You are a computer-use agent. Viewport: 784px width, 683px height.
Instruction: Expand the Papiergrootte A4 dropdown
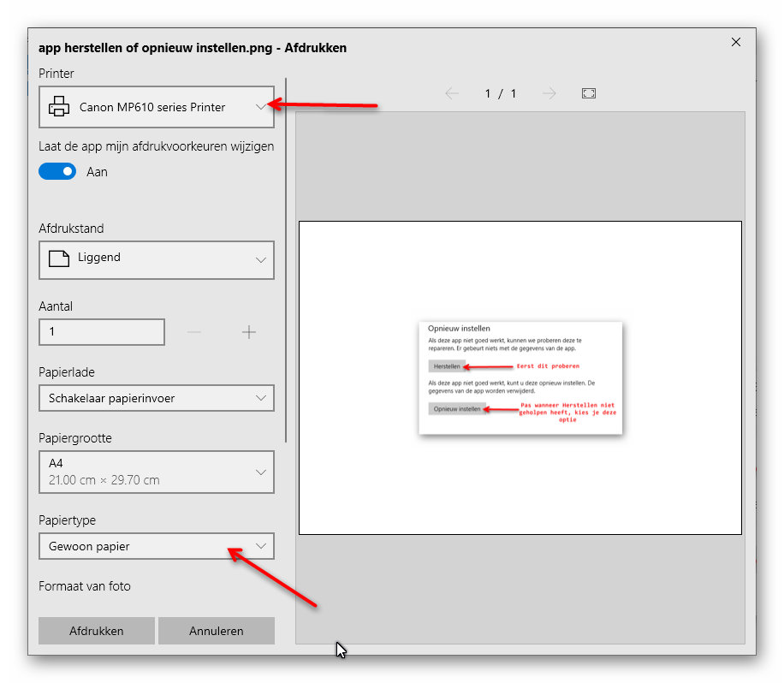(x=157, y=472)
